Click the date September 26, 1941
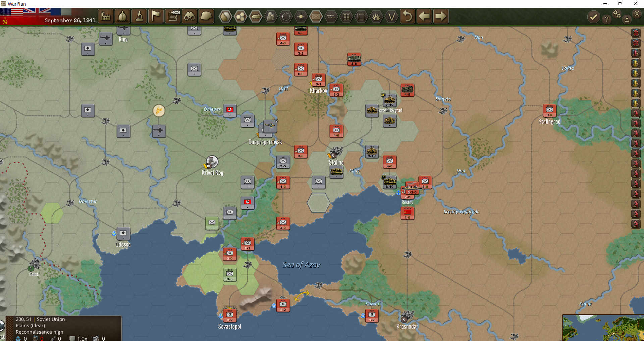 (x=70, y=20)
